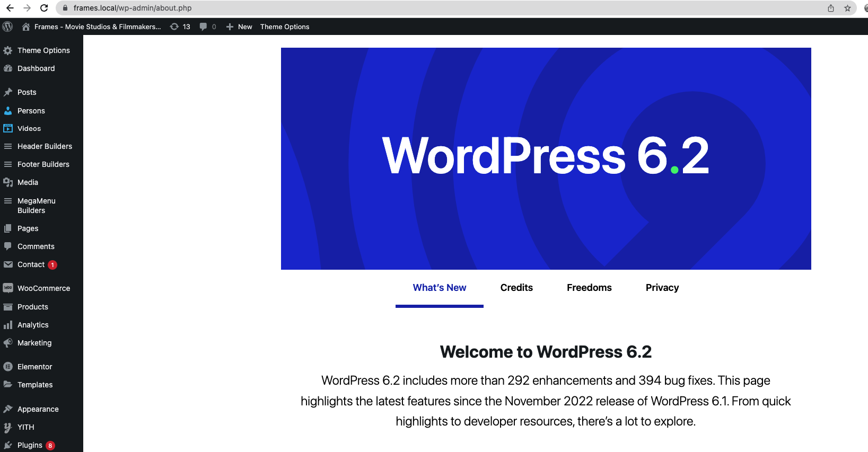Open the Appearance menu item
The height and width of the screenshot is (452, 868).
tap(38, 409)
